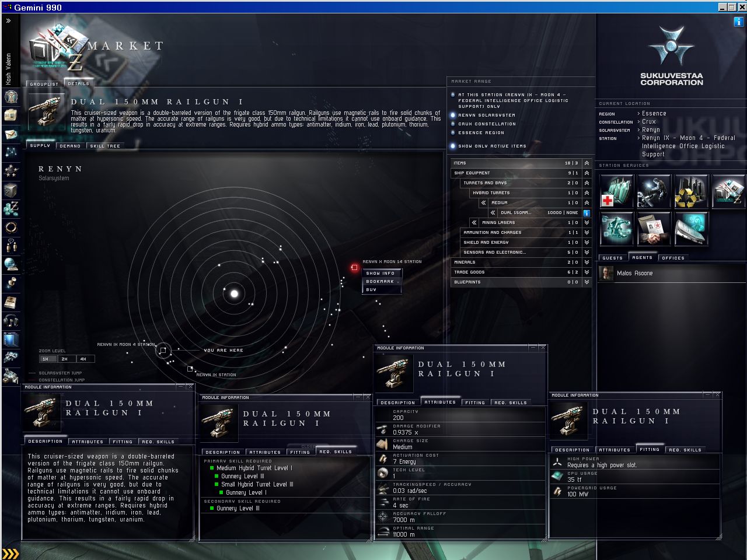
Task: Click the blue monitor screen sidebar icon
Action: point(11,339)
